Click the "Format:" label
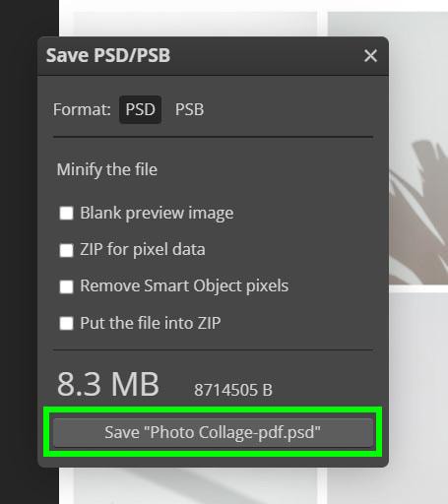 [x=82, y=109]
